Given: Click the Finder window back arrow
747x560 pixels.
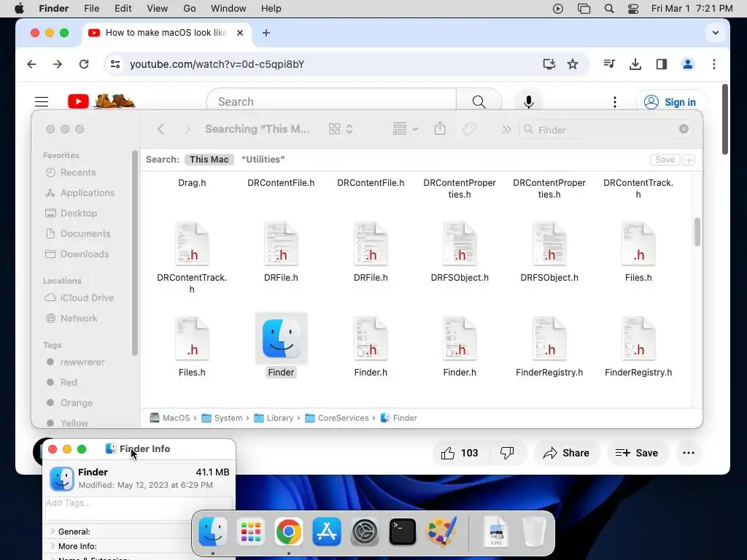Looking at the screenshot, I should pos(160,129).
